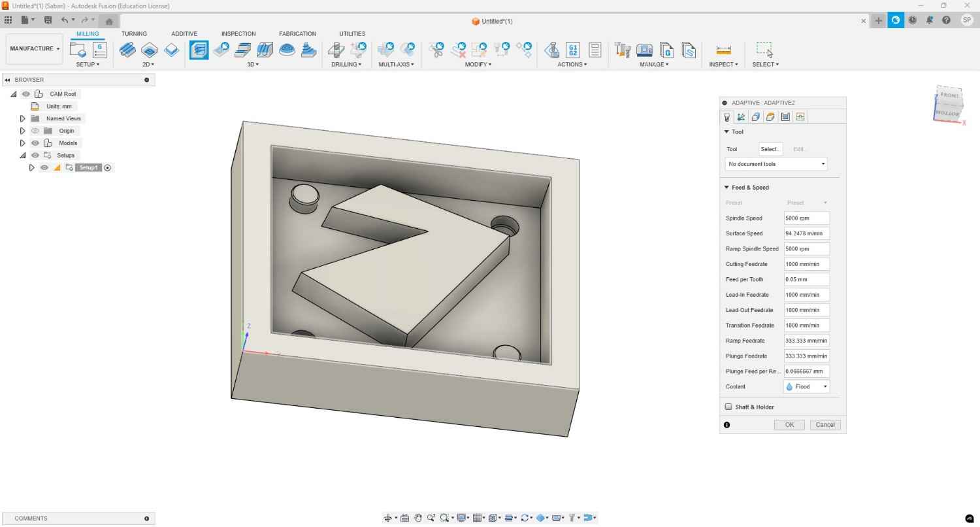
Task: Switch to the UTILITIES tab
Action: (352, 34)
